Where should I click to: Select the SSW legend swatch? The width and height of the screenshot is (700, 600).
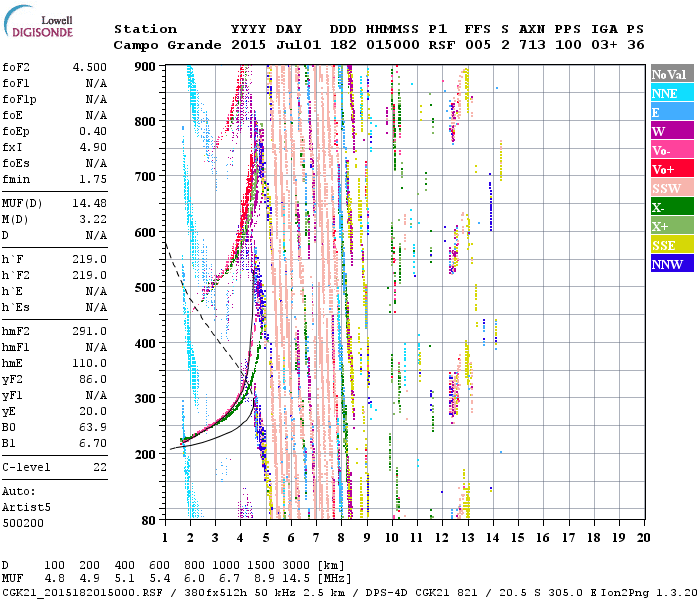672,188
